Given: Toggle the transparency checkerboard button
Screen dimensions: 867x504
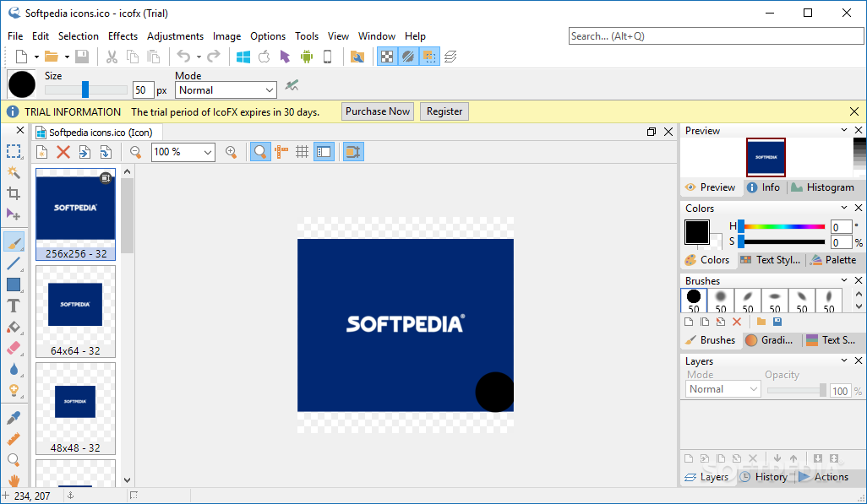Looking at the screenshot, I should pos(387,57).
